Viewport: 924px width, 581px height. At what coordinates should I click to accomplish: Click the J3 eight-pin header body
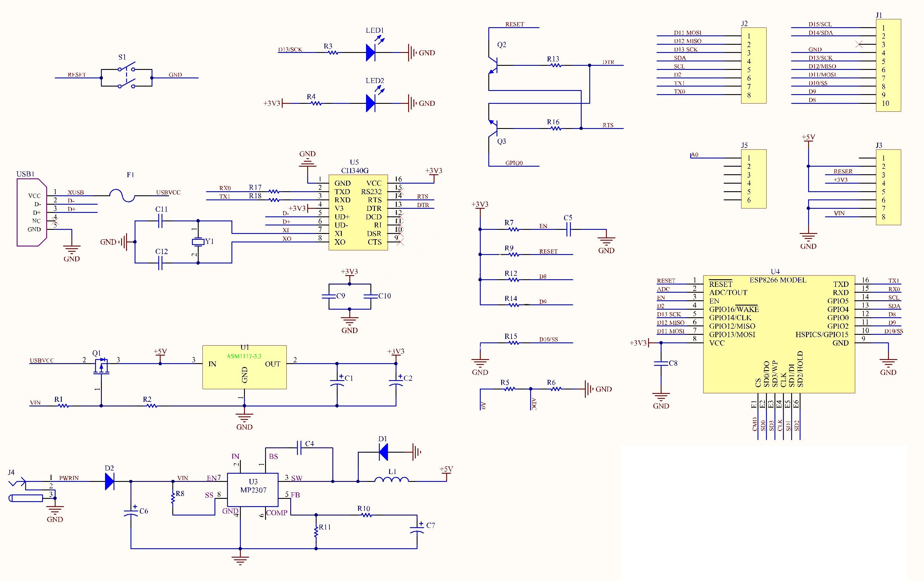click(888, 187)
